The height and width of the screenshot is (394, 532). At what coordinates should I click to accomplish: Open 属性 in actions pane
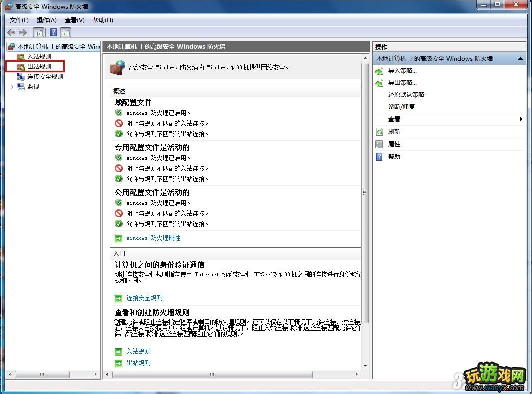tap(394, 144)
